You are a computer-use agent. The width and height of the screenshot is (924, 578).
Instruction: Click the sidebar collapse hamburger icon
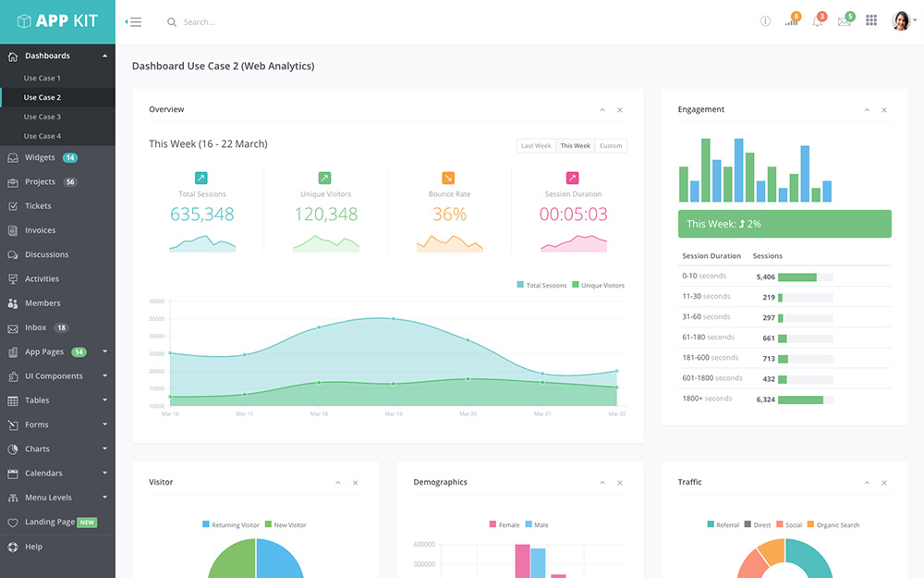tap(134, 21)
